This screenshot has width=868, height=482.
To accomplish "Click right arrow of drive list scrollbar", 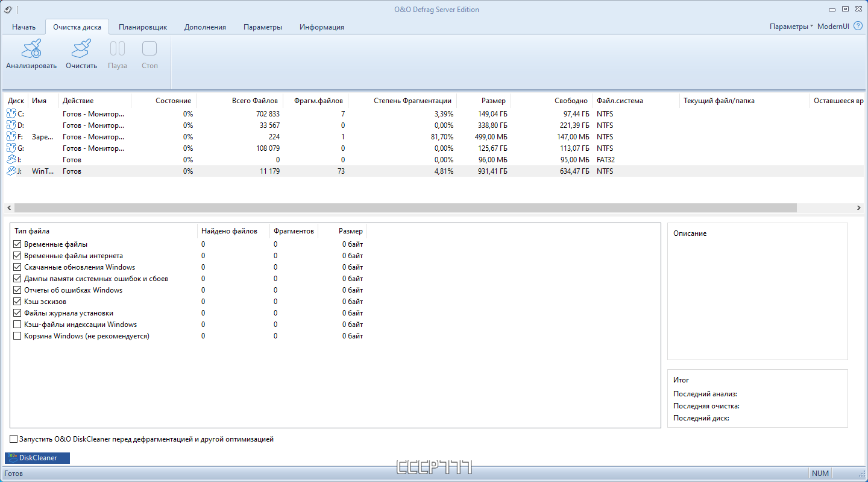I will 859,208.
